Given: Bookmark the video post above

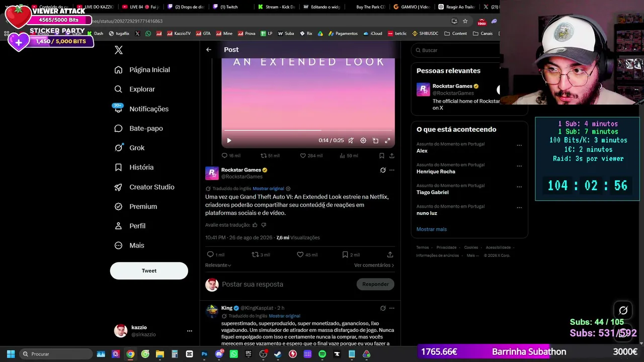Looking at the screenshot, I should tap(382, 156).
